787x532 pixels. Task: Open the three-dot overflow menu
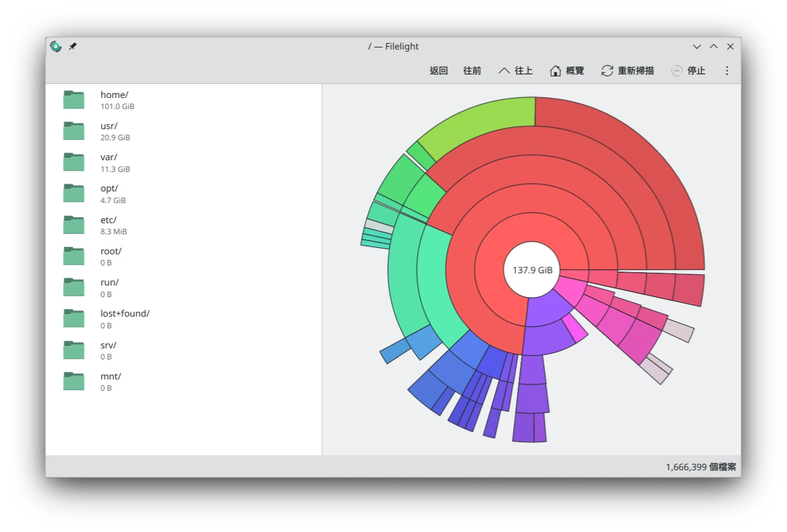pos(726,71)
